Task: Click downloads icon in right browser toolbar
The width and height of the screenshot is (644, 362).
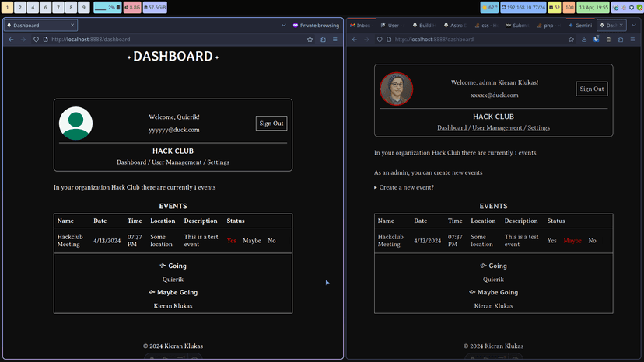Action: click(x=584, y=39)
